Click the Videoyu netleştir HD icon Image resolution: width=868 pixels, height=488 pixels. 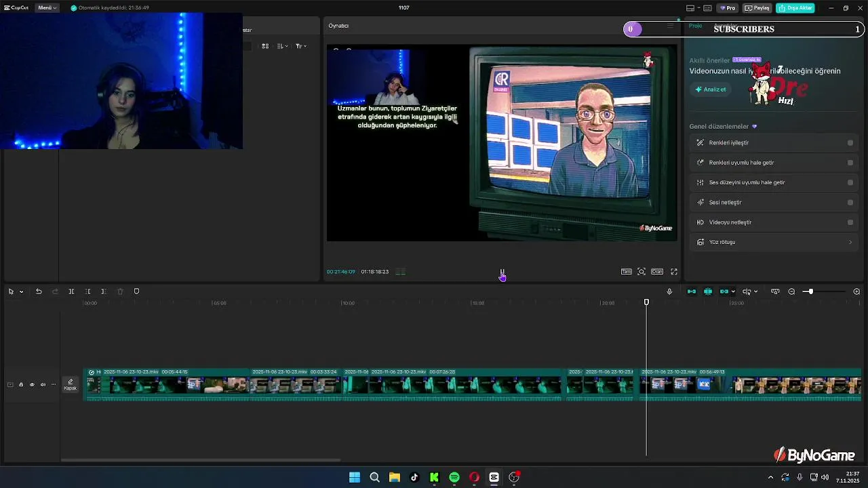coord(701,222)
